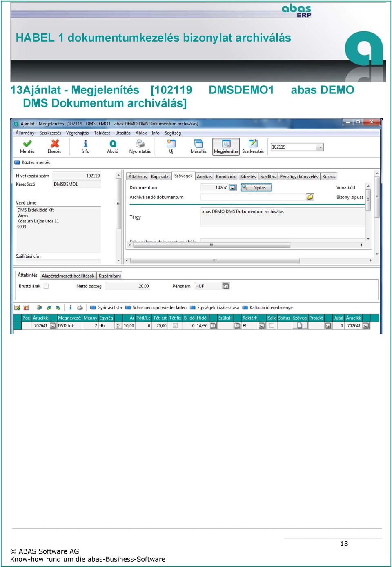
Task: Open the 102119 record dropdown
Action: [x=321, y=147]
